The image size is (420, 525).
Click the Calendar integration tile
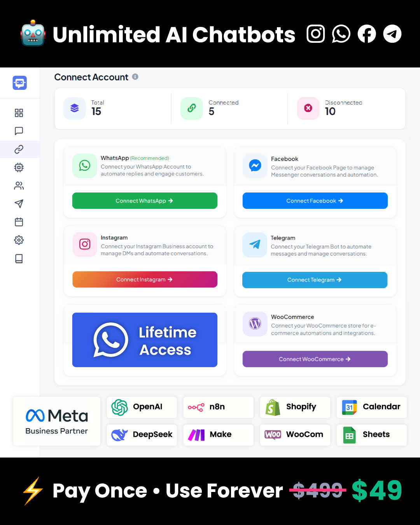tap(372, 407)
